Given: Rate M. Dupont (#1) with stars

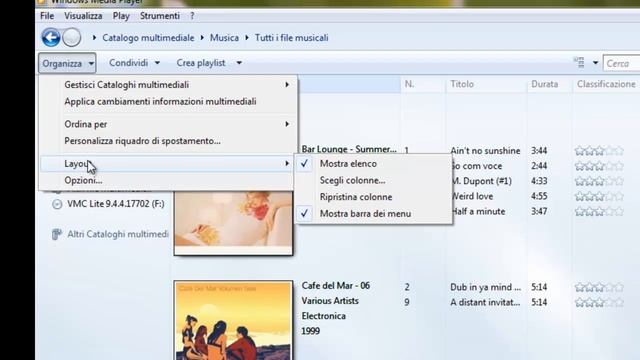Looking at the screenshot, I should pyautogui.click(x=599, y=181).
